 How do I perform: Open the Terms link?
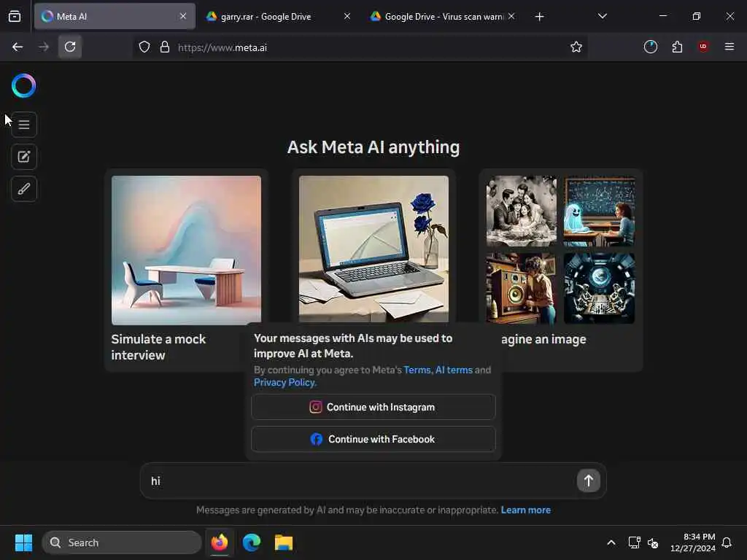pos(417,370)
